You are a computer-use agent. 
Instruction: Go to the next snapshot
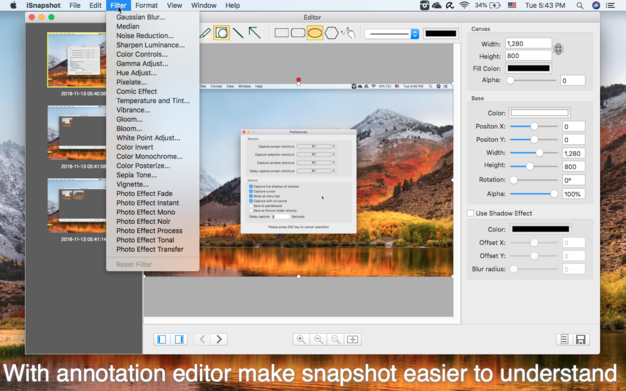pos(219,339)
